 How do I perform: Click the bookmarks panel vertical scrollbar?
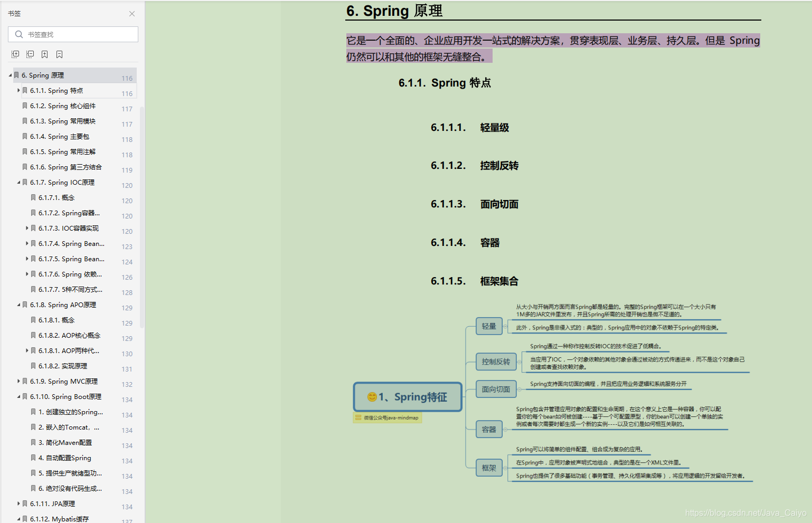(x=142, y=216)
